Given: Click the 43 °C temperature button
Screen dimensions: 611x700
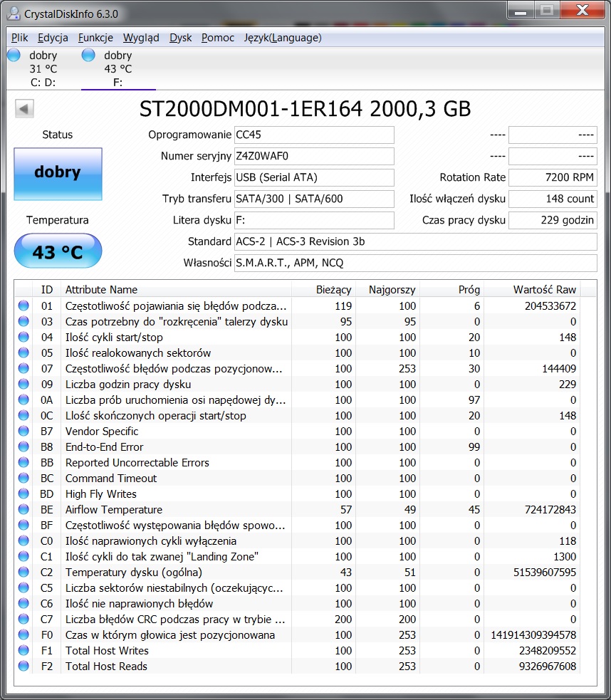Looking at the screenshot, I should [x=58, y=251].
